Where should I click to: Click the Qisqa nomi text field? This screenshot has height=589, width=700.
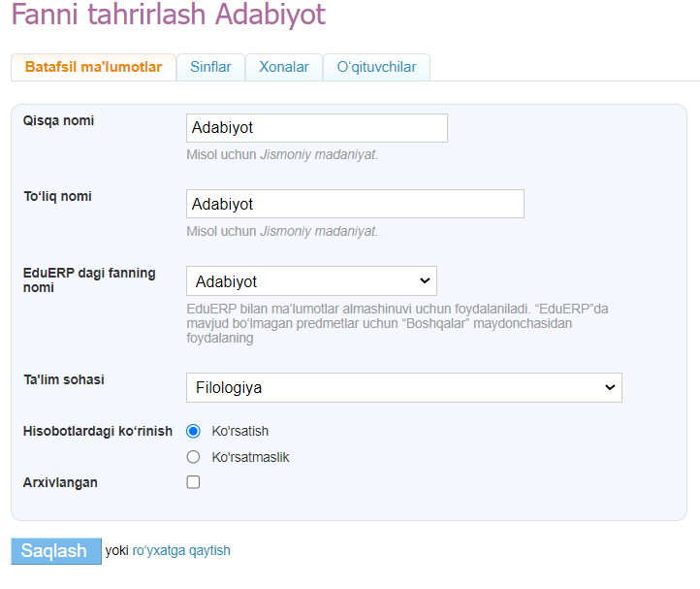tap(316, 128)
